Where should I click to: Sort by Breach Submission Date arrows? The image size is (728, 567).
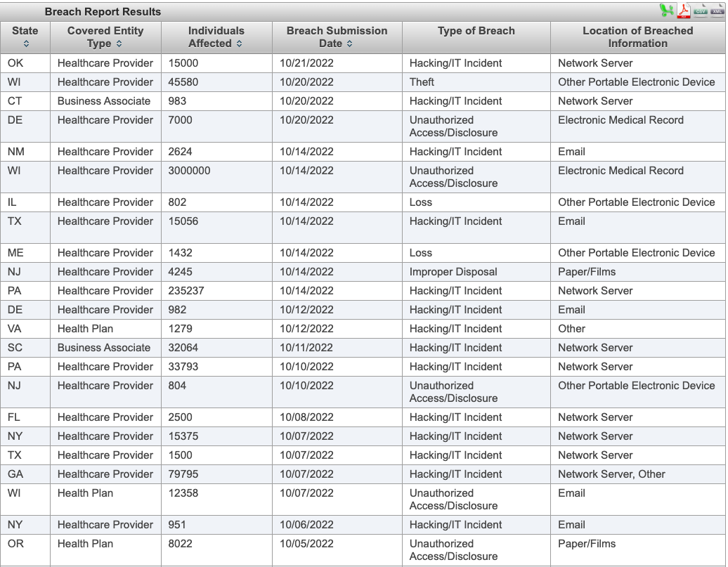click(x=350, y=44)
